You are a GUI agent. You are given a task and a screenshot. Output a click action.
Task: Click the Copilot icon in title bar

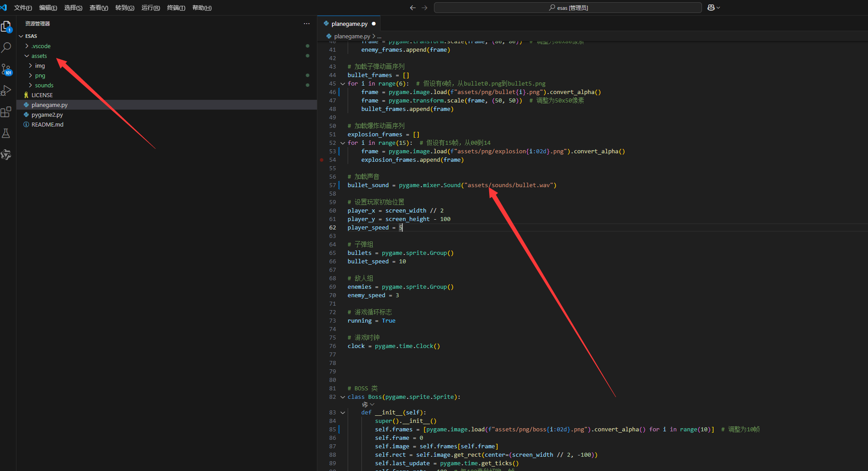click(x=711, y=8)
